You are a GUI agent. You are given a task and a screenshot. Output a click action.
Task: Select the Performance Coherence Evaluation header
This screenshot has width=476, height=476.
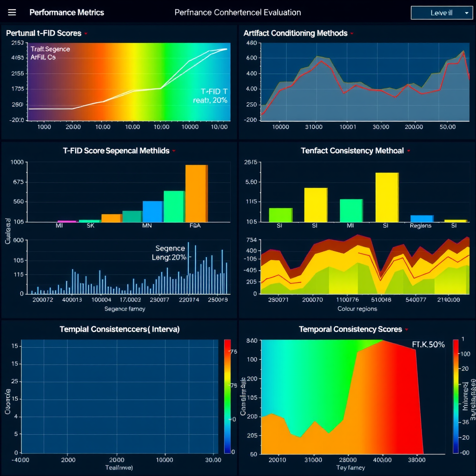pyautogui.click(x=238, y=13)
